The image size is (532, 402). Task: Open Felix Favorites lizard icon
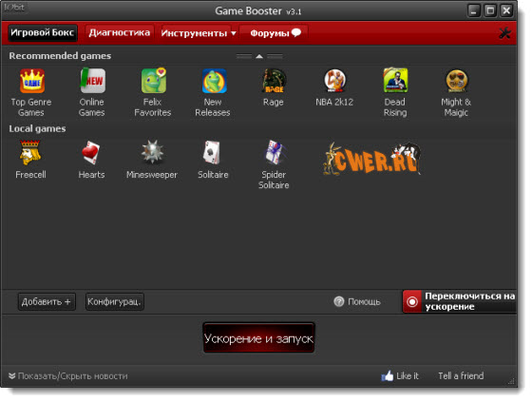point(153,81)
